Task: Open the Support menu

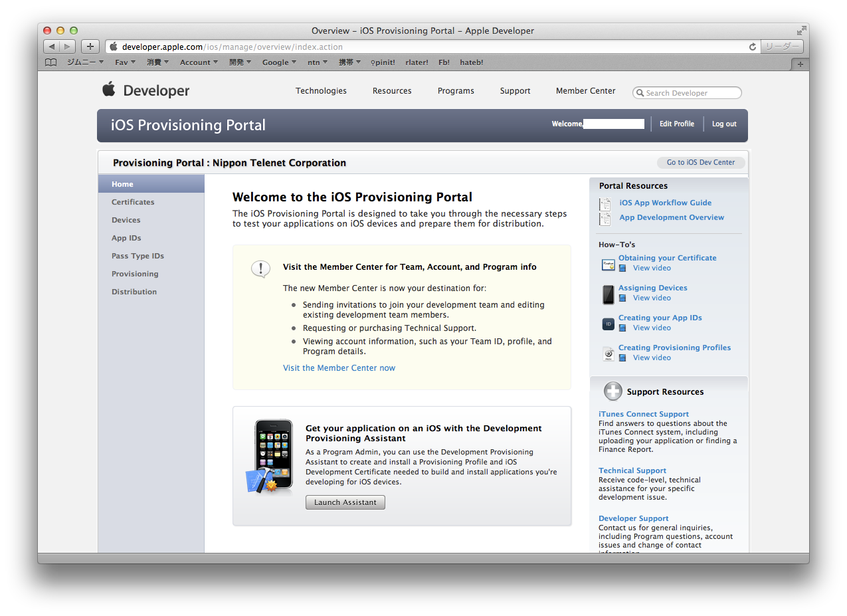Action: point(515,91)
